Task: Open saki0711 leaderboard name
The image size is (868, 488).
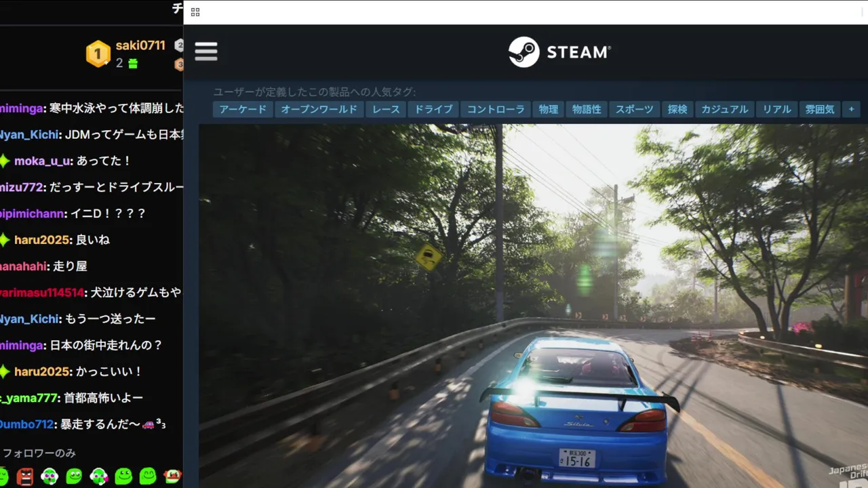Action: tap(140, 45)
